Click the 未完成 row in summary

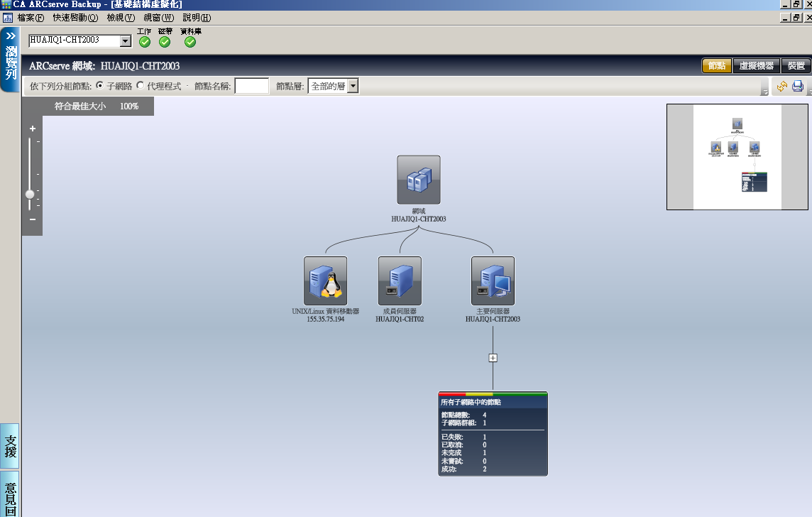[464, 453]
